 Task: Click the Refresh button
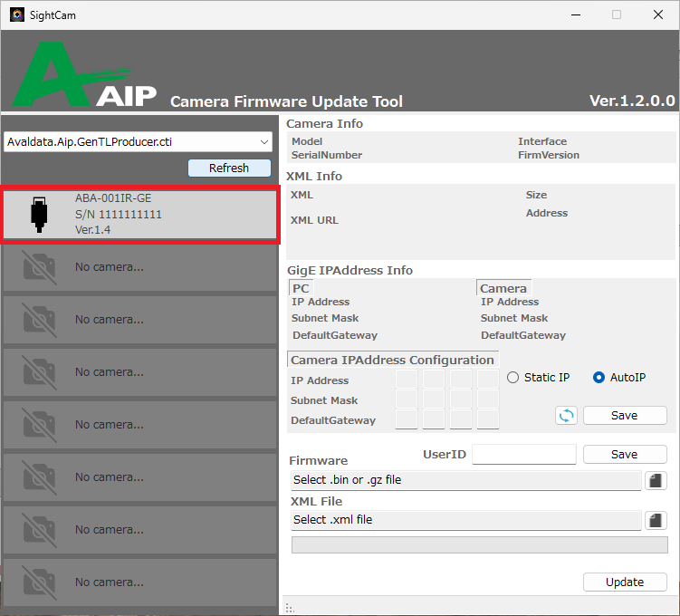[x=229, y=168]
